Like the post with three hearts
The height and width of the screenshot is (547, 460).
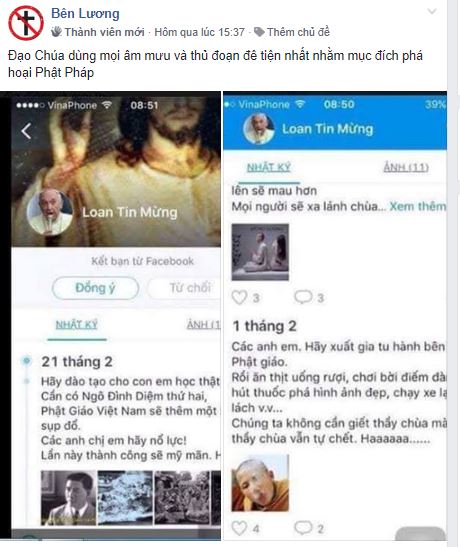click(x=240, y=298)
